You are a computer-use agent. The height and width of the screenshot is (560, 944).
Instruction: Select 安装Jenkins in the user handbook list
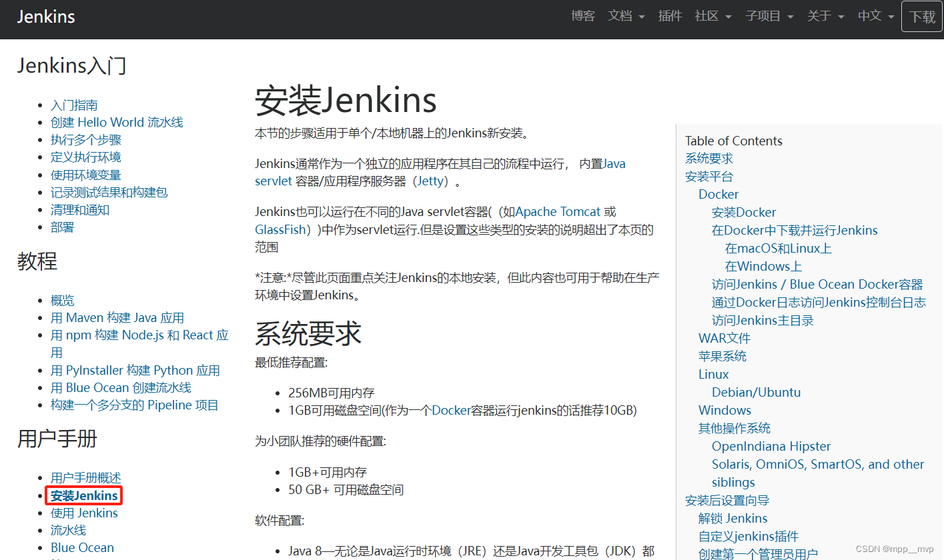(x=84, y=495)
